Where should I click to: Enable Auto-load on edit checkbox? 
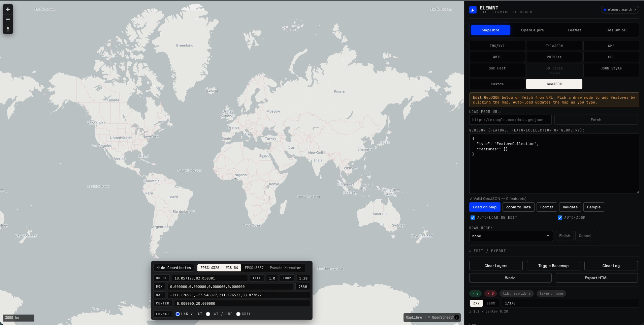point(473,217)
